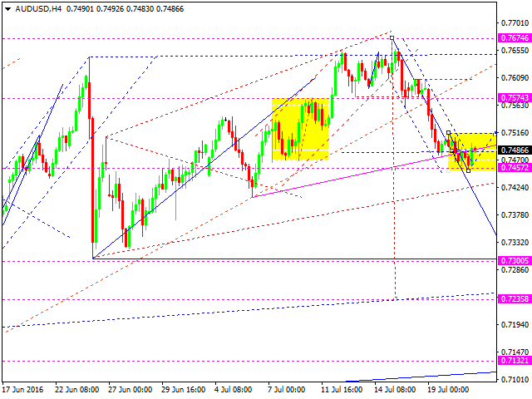Click the 0.71010 price scale value

(x=515, y=380)
